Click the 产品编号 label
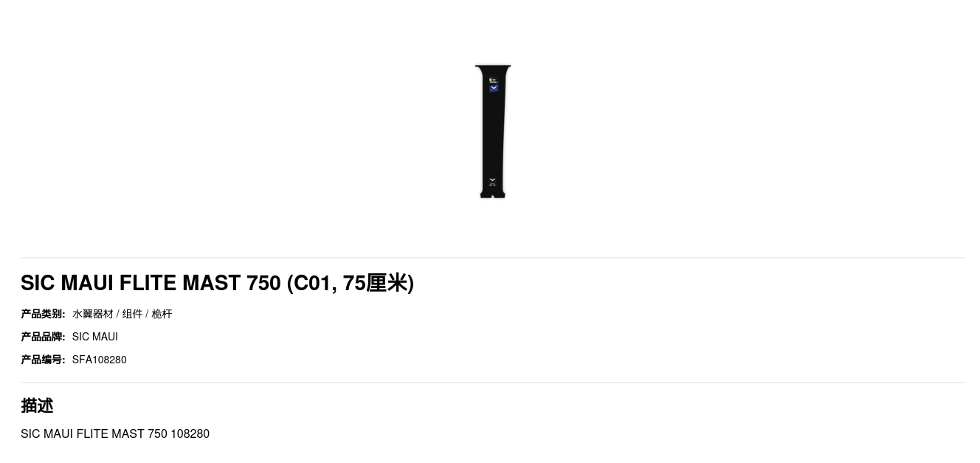The height and width of the screenshot is (463, 980). (x=43, y=360)
